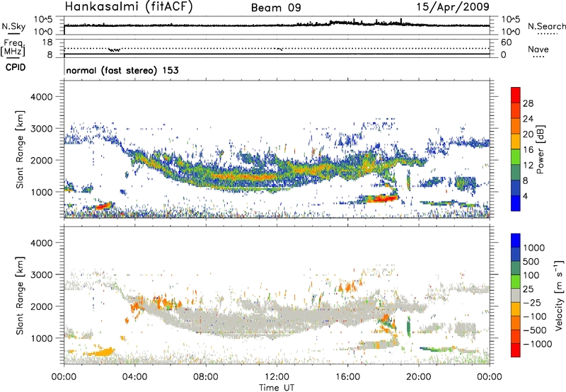Pick the red segment of power colorbar

[x=516, y=95]
